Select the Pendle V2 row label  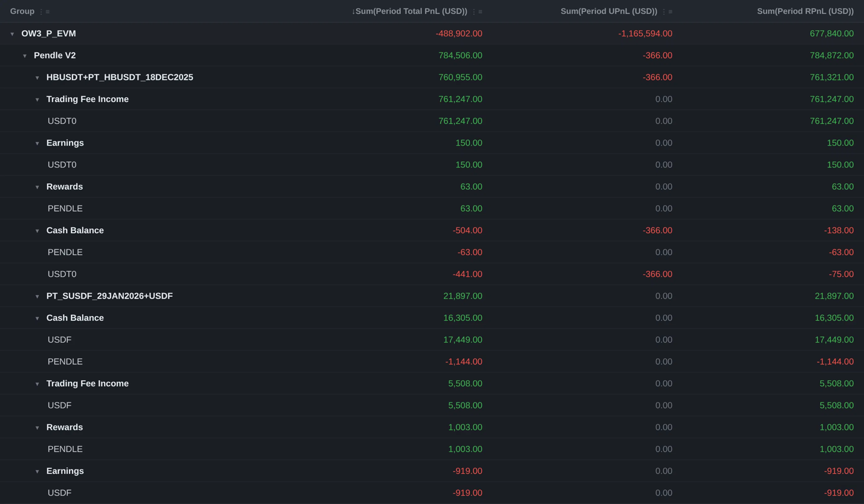55,56
